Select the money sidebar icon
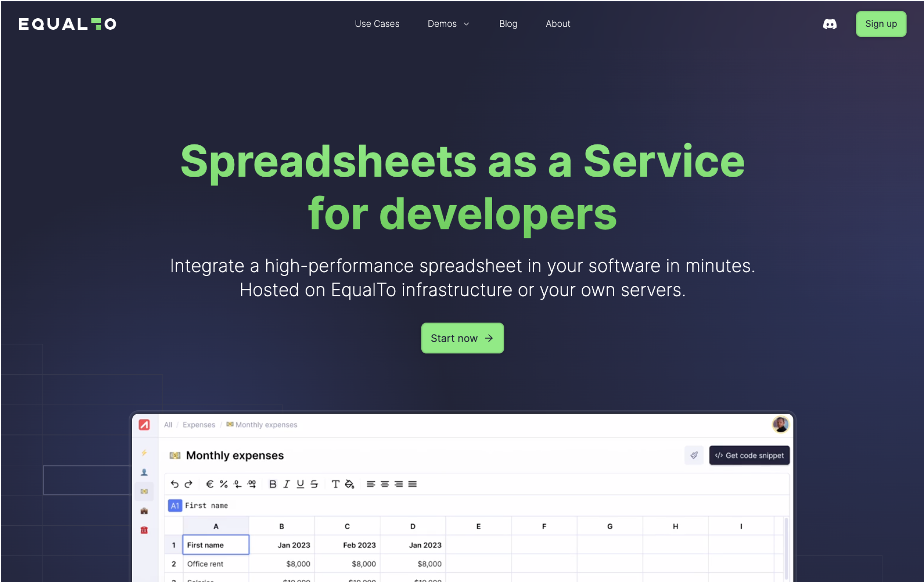The height and width of the screenshot is (582, 924). pos(144,491)
